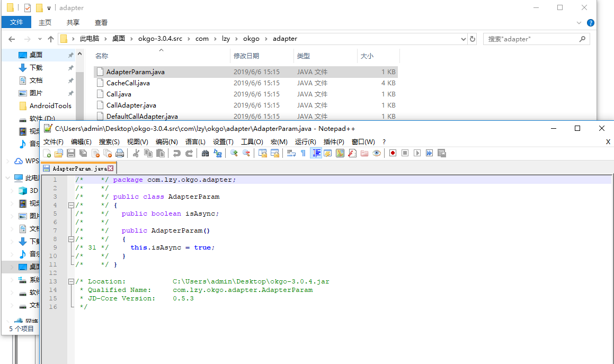Viewport: 614px width, 364px height.
Task: Click the okgo breadcrumb in address bar
Action: [252, 38]
